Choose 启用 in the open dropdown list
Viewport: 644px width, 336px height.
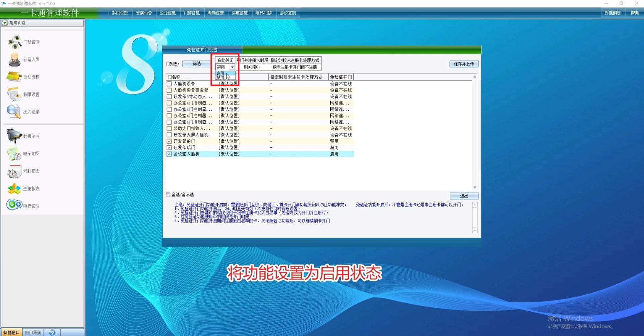220,73
